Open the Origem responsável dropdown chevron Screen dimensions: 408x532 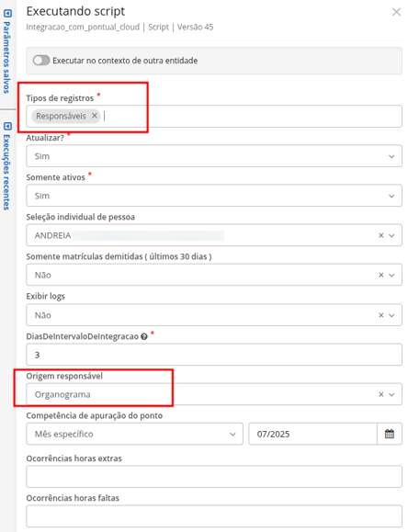click(x=391, y=394)
